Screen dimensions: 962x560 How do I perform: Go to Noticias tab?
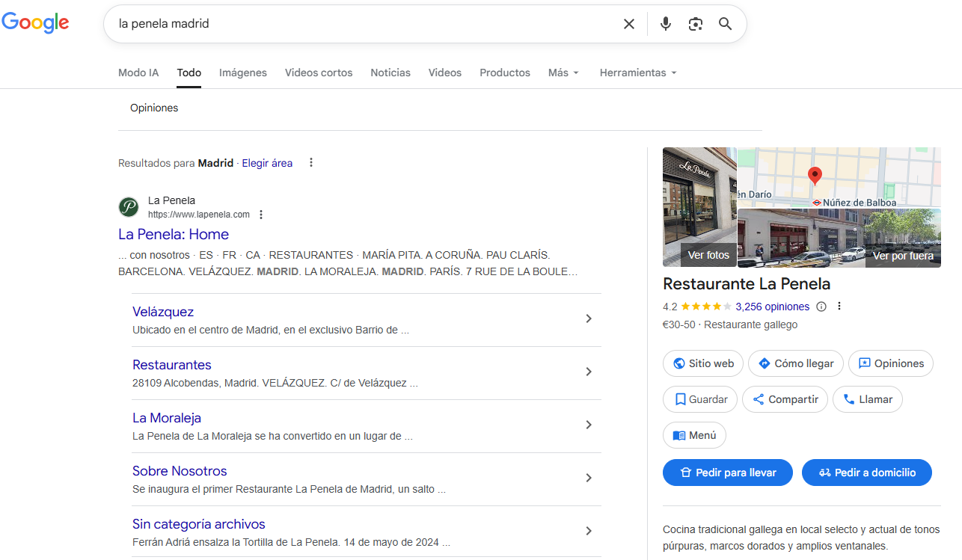[390, 73]
